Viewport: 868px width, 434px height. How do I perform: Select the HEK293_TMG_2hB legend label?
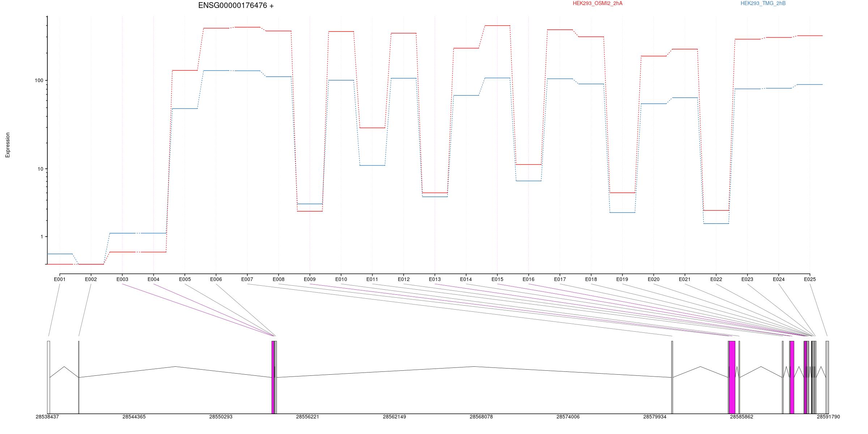[763, 3]
